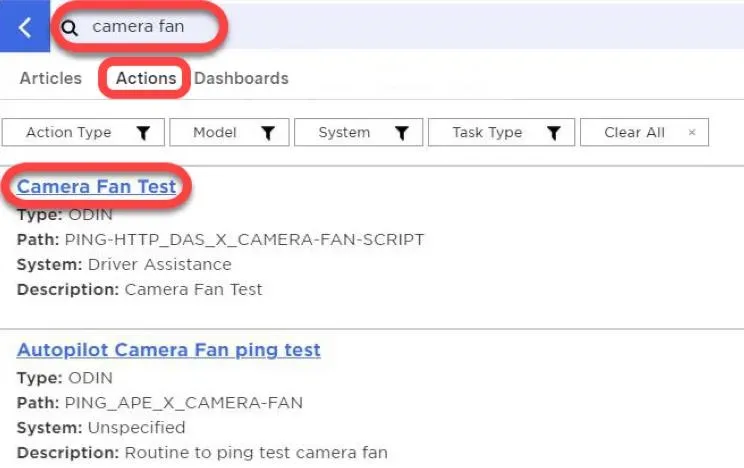Viewport: 744px width, 468px height.
Task: Switch to the Articles tab
Action: coord(51,78)
